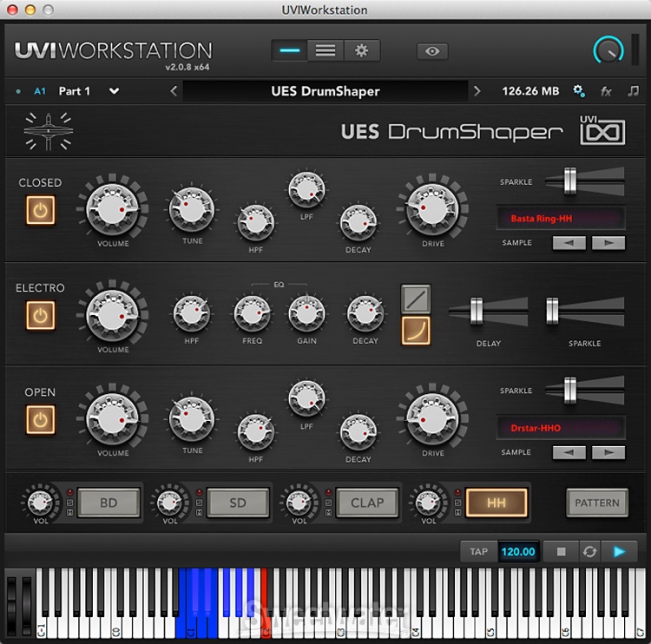Click the hi-hat cymbal instrument icon
Image resolution: width=651 pixels, height=644 pixels.
point(49,131)
